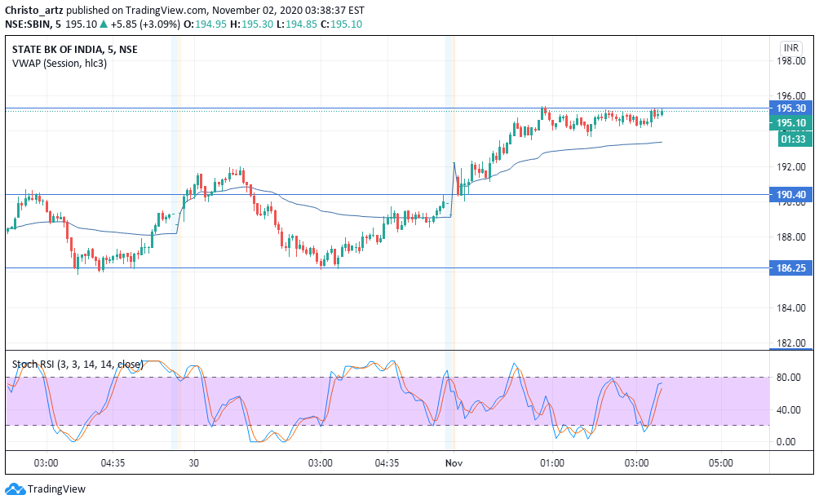
Task: Click the 184.00 price axis label
Action: coord(790,308)
